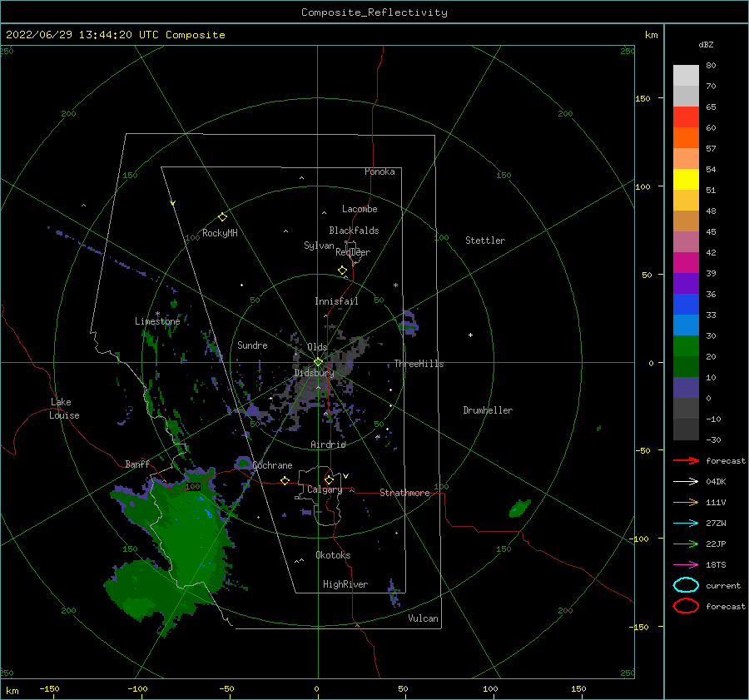Click purple echo blob northwest of ThreeHills
Screen dimensions: 749x700
coord(409,322)
